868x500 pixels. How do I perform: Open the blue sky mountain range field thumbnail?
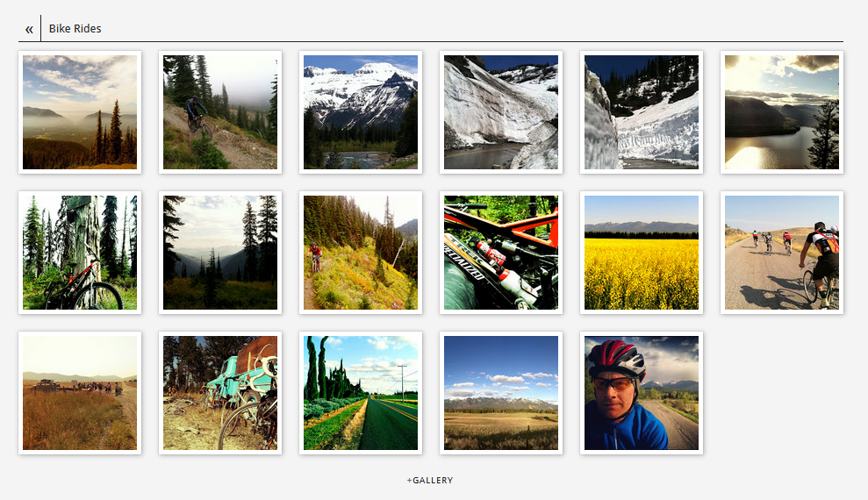tap(501, 393)
